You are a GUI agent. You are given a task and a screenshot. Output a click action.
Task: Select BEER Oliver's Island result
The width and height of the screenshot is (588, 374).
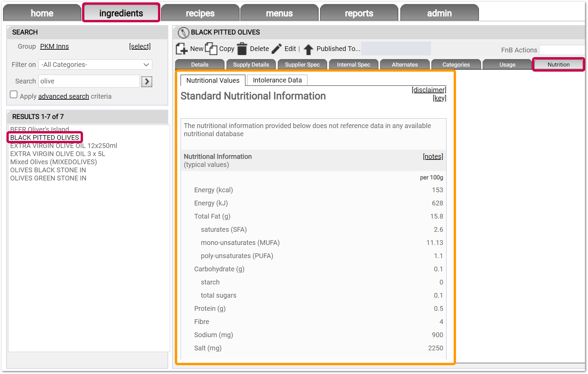[x=39, y=129]
